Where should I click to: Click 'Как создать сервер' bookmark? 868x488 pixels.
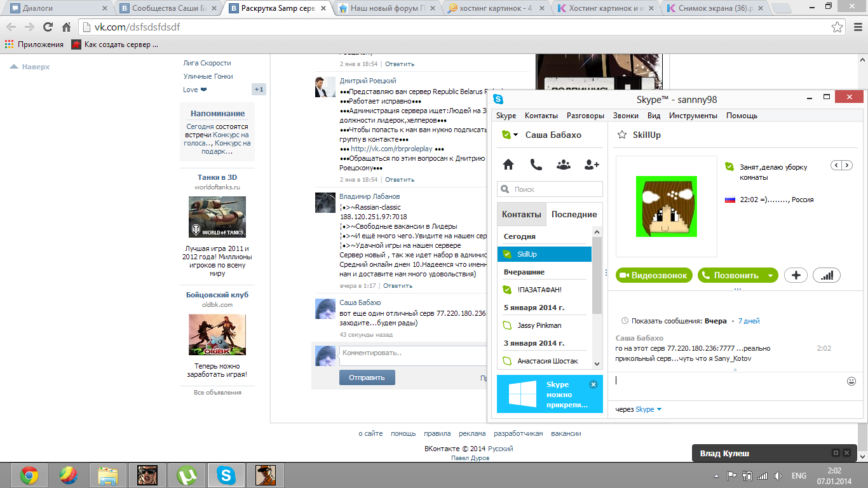tap(115, 44)
